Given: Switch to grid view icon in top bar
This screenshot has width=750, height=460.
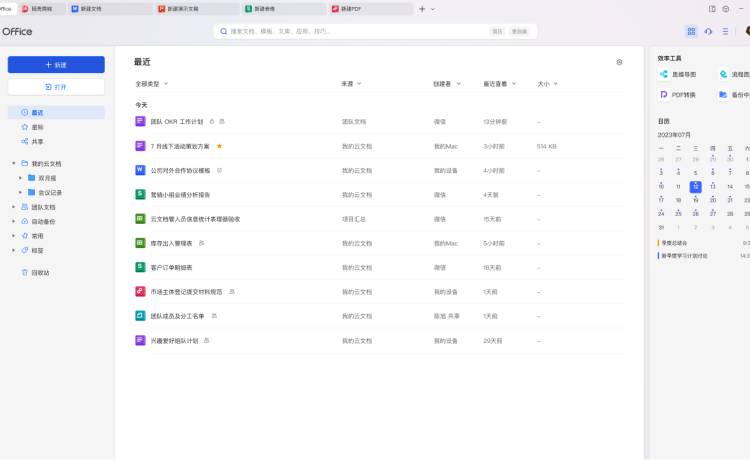Looking at the screenshot, I should tap(691, 32).
